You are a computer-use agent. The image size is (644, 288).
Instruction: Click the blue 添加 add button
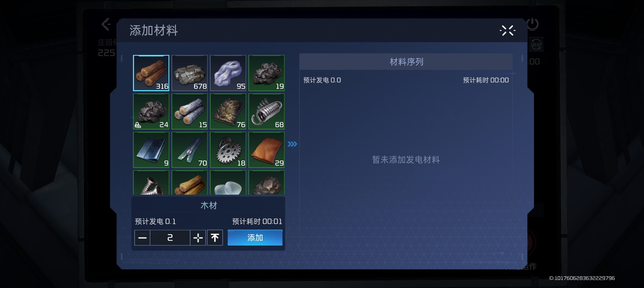(x=255, y=238)
